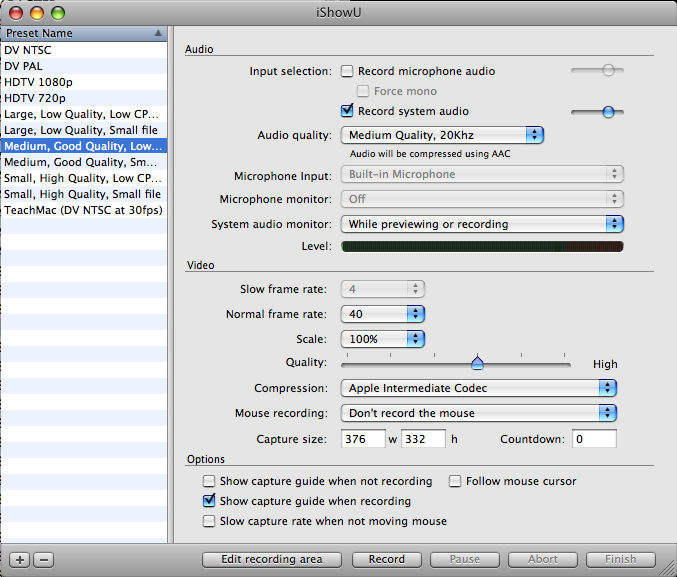The image size is (677, 577).
Task: Minimize the iShowU window
Action: (37, 13)
